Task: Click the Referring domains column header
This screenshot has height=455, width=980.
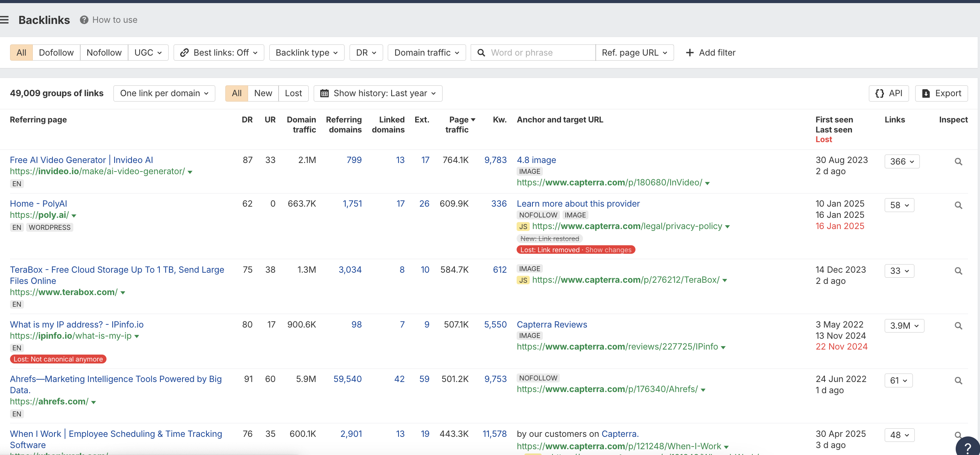Action: [344, 124]
